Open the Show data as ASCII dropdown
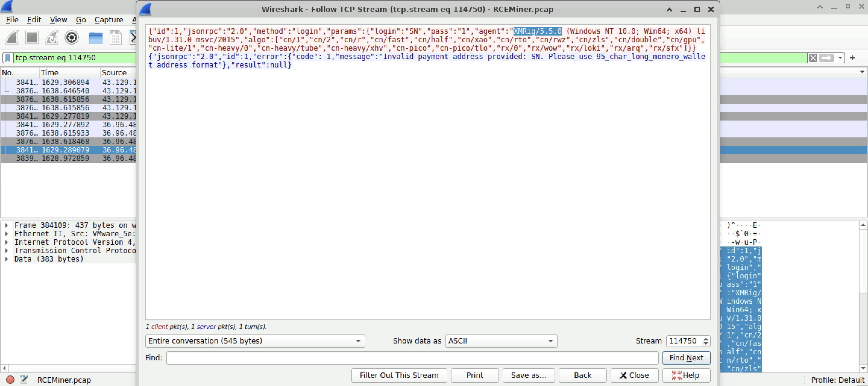This screenshot has height=386, width=868. pyautogui.click(x=501, y=341)
